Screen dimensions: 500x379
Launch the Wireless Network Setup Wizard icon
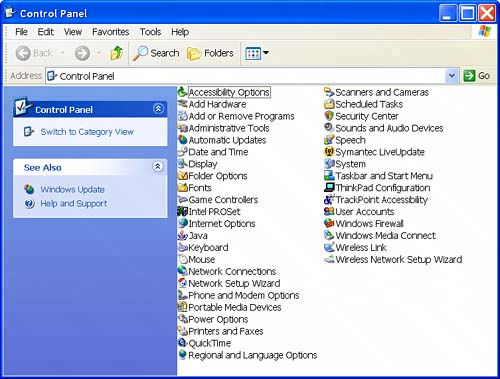pos(329,259)
